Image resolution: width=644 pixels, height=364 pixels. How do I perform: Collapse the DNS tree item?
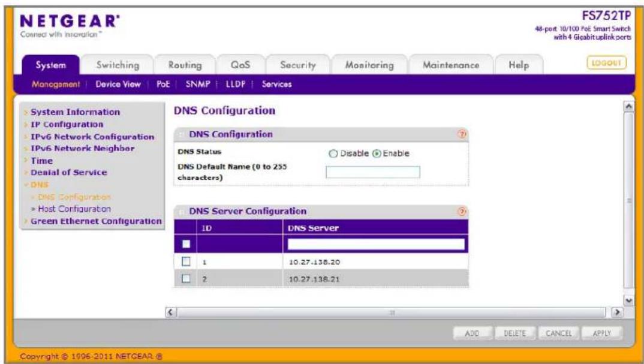tap(39, 185)
